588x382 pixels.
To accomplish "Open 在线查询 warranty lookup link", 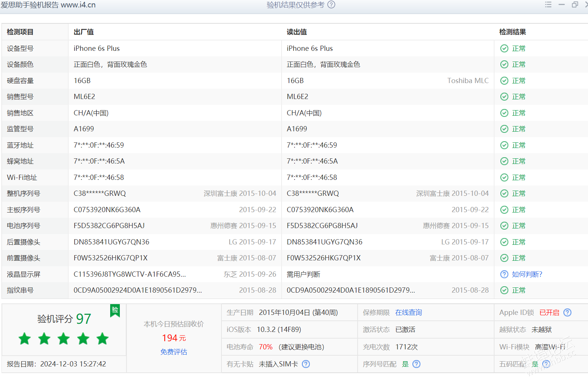I will click(408, 313).
